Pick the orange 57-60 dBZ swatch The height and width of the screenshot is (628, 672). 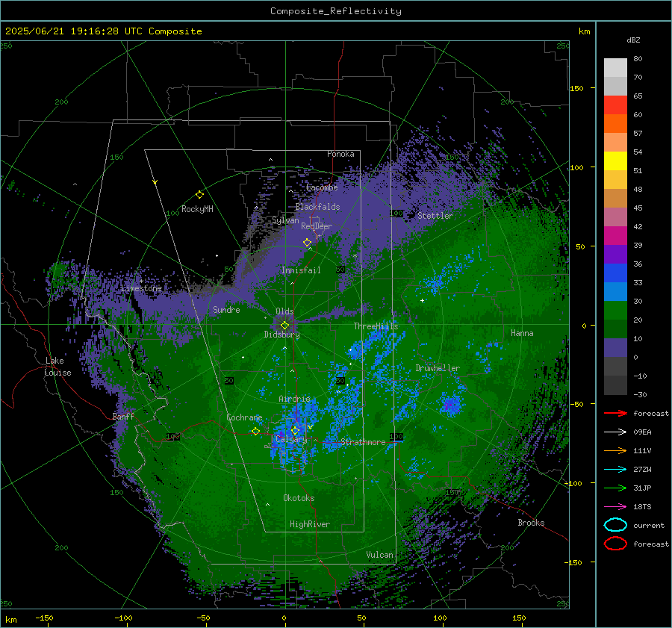pos(615,123)
